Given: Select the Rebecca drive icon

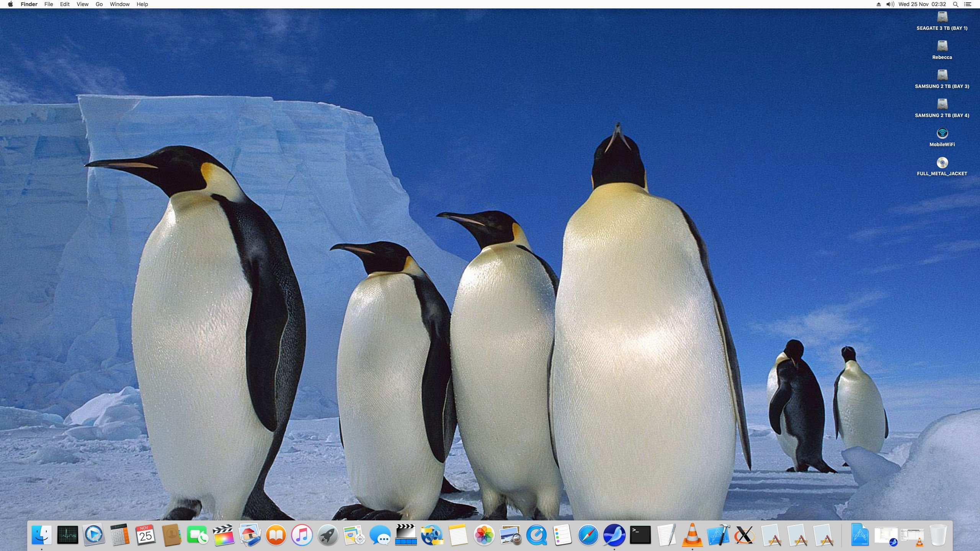Looking at the screenshot, I should (942, 50).
